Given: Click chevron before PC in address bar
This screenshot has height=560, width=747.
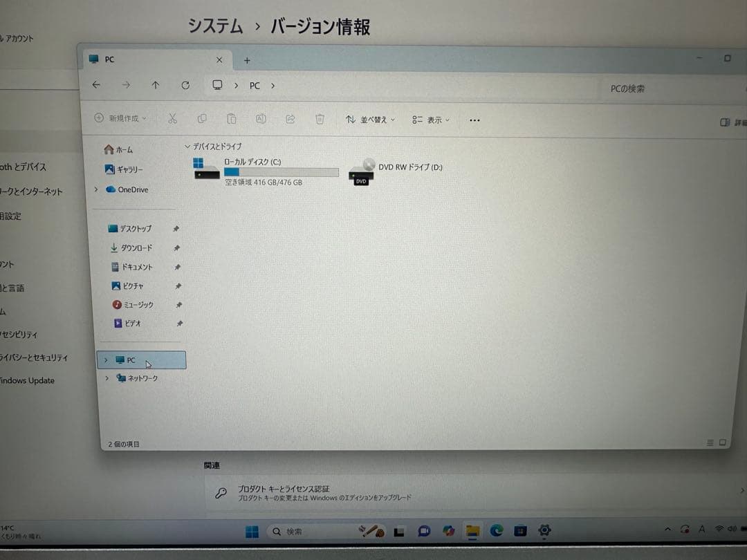Looking at the screenshot, I should tap(236, 86).
